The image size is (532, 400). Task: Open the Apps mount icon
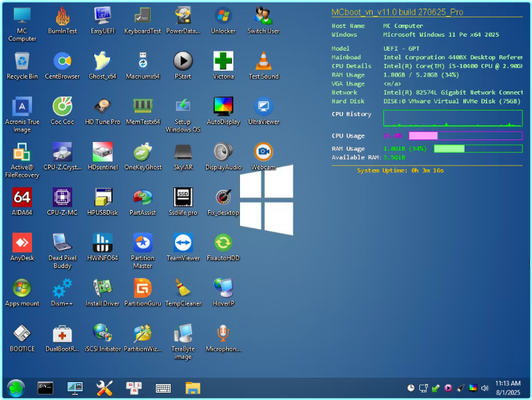click(x=22, y=293)
